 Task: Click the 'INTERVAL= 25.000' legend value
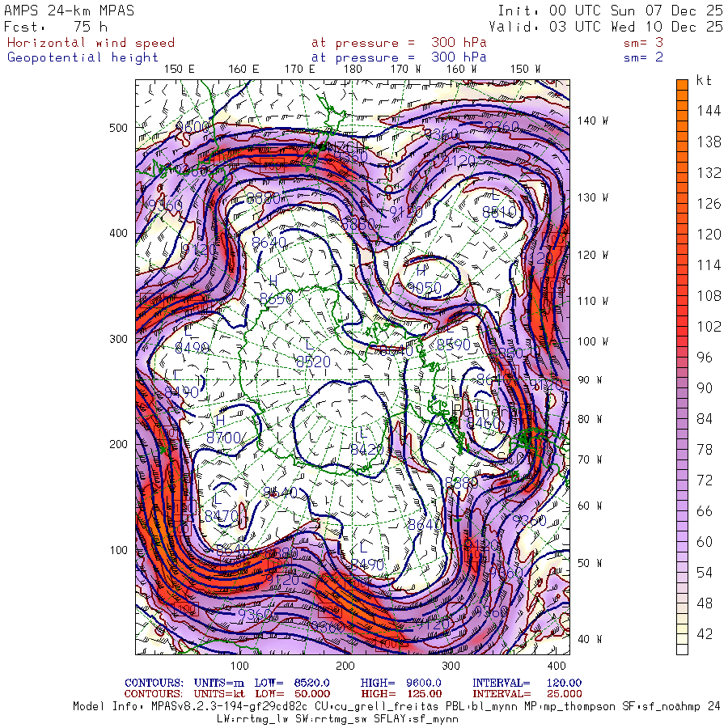click(x=527, y=694)
